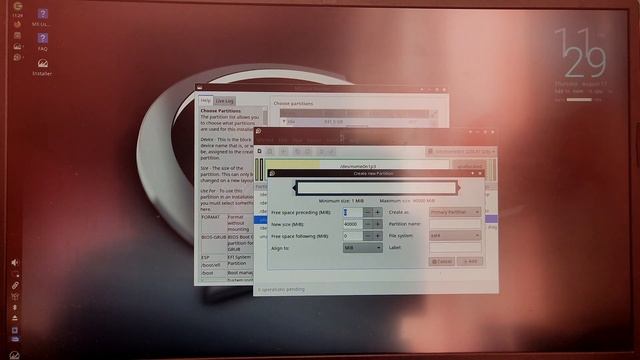Click the right resize handle arrow of partition bar
This screenshot has width=640, height=360.
(458, 188)
